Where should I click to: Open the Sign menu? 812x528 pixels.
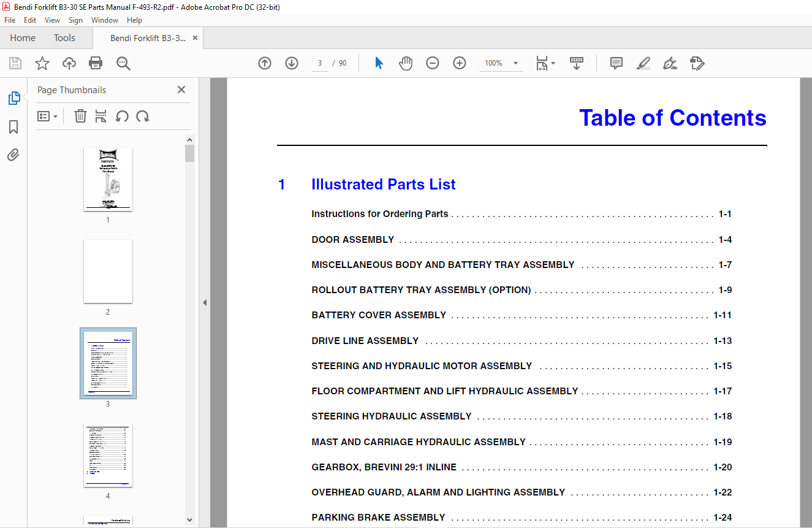(x=76, y=20)
